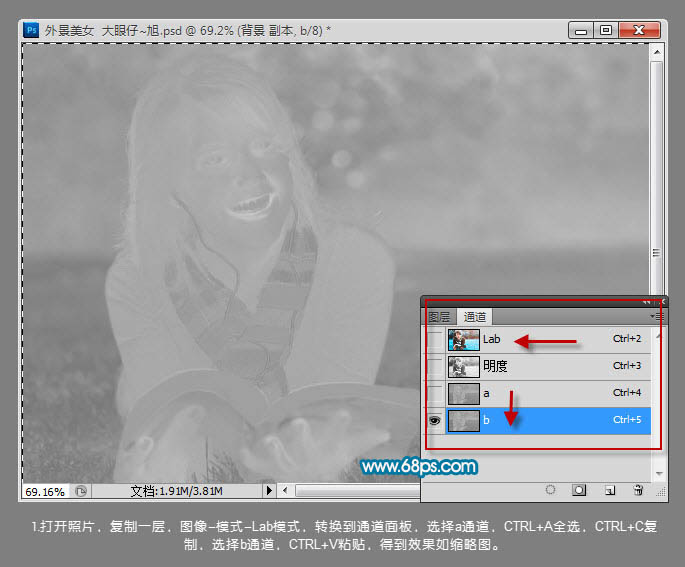Image resolution: width=685 pixels, height=567 pixels.
Task: Click the document title 外景美女 大眼仔~旭.psd
Action: 113,31
